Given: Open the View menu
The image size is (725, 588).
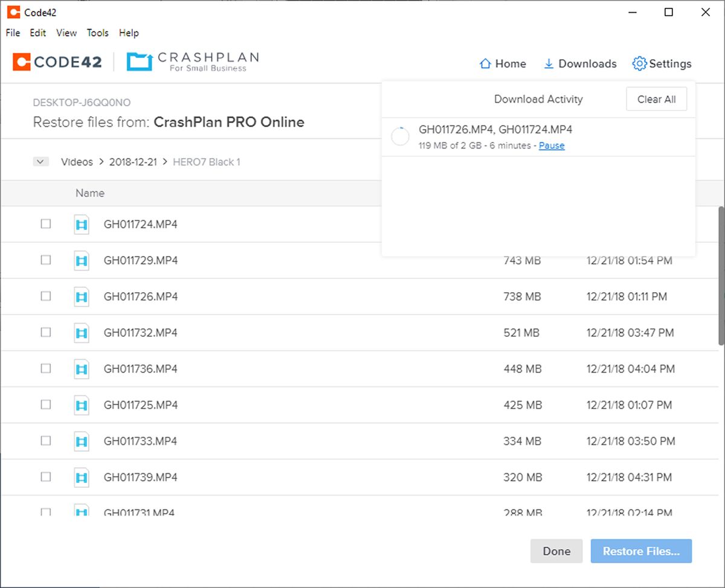Looking at the screenshot, I should point(66,33).
